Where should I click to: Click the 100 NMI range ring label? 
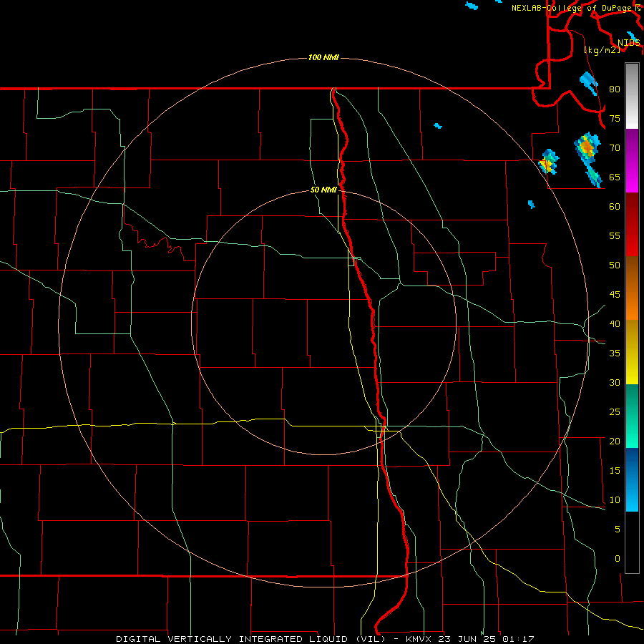(323, 57)
